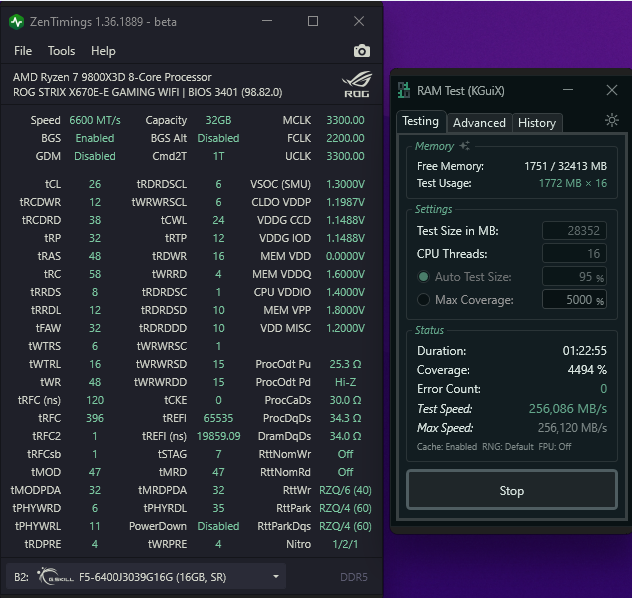Click the DDR5 label in ZenTimings footer
This screenshot has height=598, width=632.
pos(353,577)
